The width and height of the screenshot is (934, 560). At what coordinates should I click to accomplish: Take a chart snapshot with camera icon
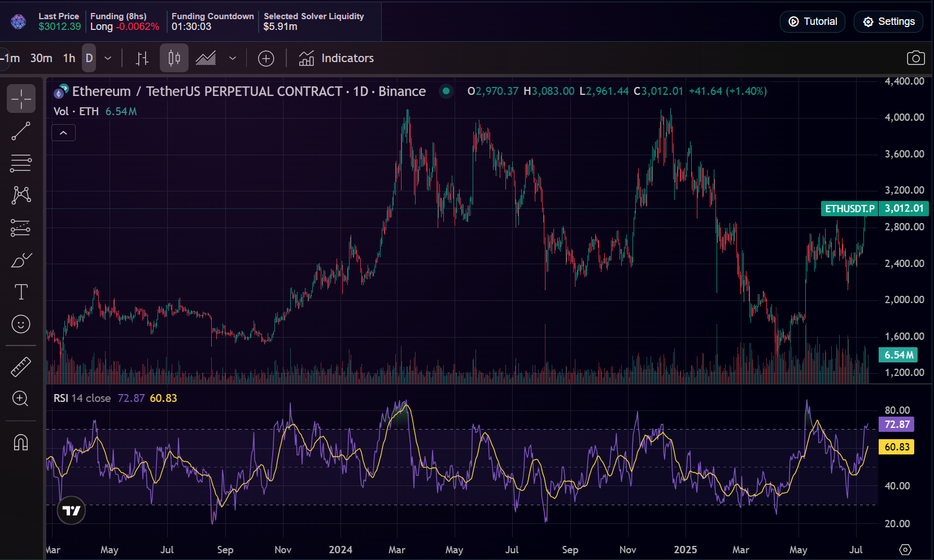pyautogui.click(x=915, y=58)
